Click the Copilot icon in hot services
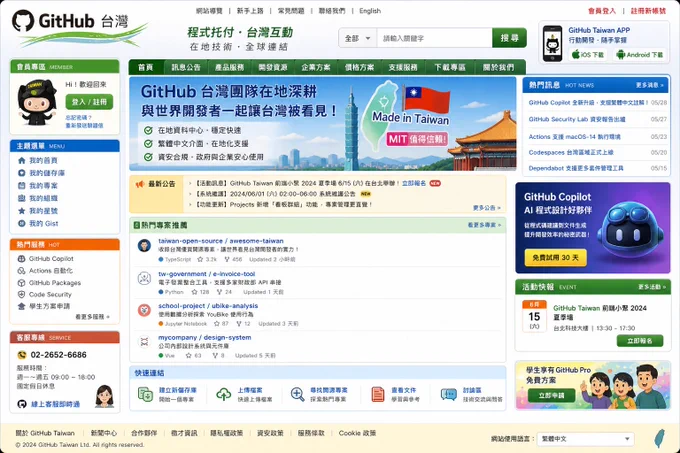Image resolution: width=680 pixels, height=453 pixels. [x=21, y=259]
